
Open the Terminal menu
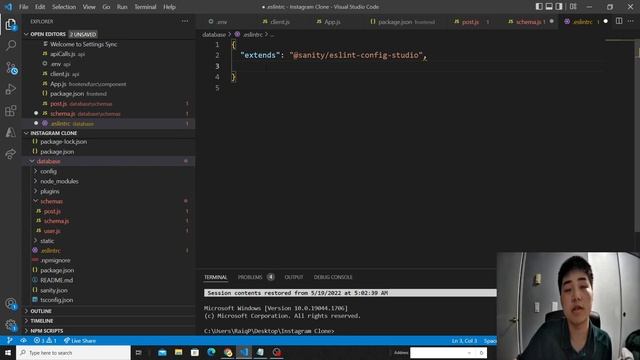pyautogui.click(x=145, y=7)
